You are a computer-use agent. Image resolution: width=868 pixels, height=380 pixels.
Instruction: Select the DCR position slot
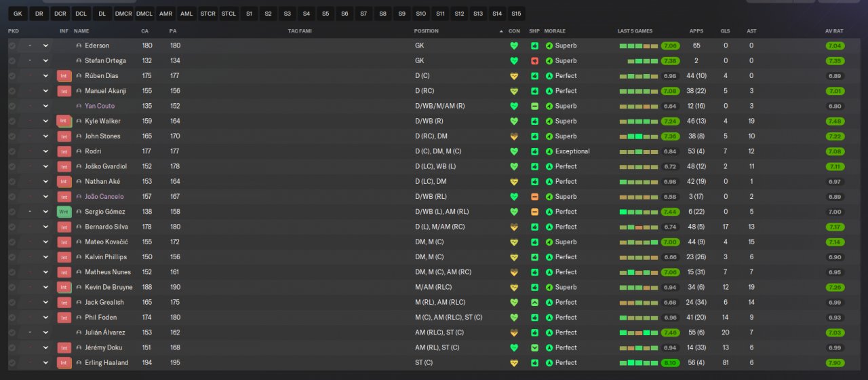pyautogui.click(x=60, y=14)
